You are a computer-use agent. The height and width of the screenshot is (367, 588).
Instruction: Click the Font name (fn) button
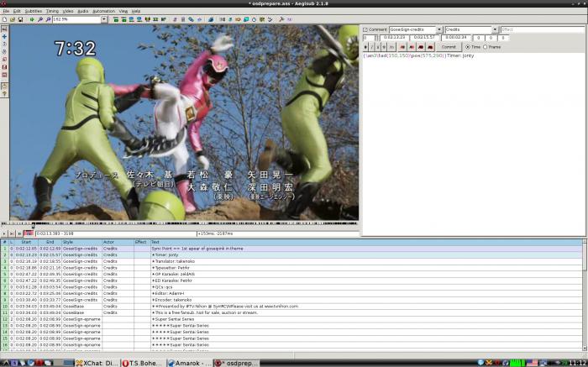tap(391, 47)
